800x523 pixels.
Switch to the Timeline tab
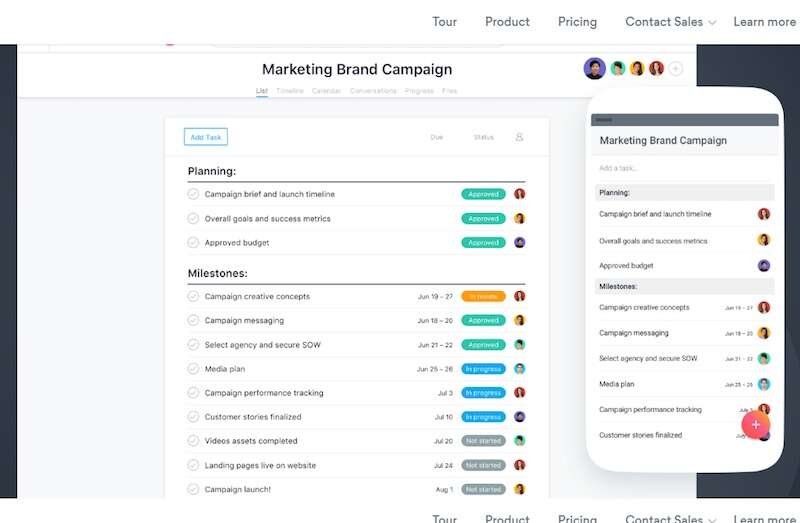290,91
